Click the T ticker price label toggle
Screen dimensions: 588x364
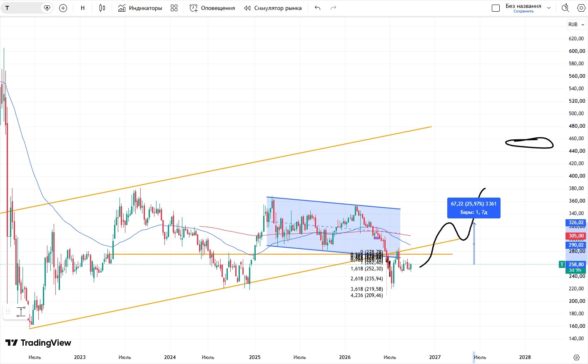click(562, 265)
